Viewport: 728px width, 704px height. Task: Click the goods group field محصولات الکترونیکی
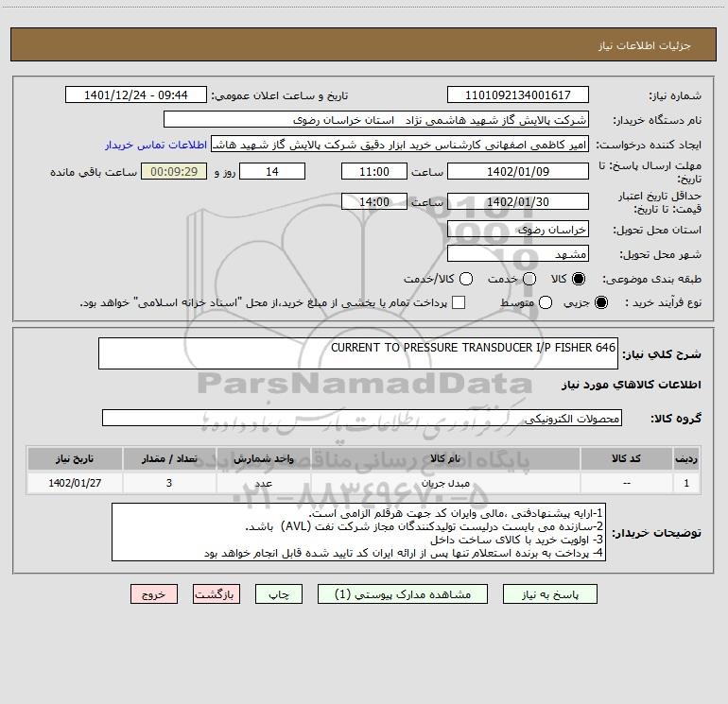click(x=362, y=418)
